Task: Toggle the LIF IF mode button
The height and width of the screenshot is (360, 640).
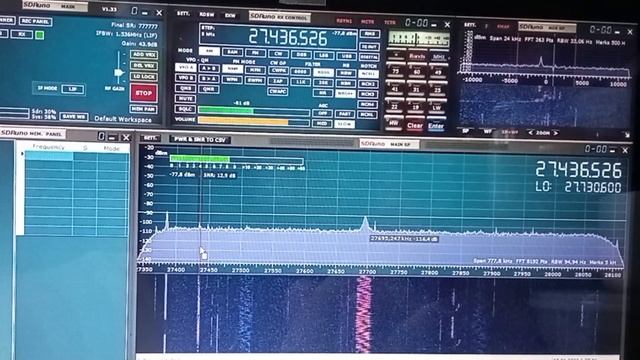Action: tap(73, 89)
